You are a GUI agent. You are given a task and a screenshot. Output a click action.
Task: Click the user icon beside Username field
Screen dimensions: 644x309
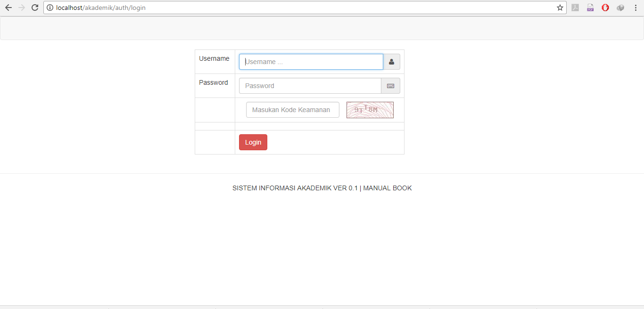[x=391, y=62]
